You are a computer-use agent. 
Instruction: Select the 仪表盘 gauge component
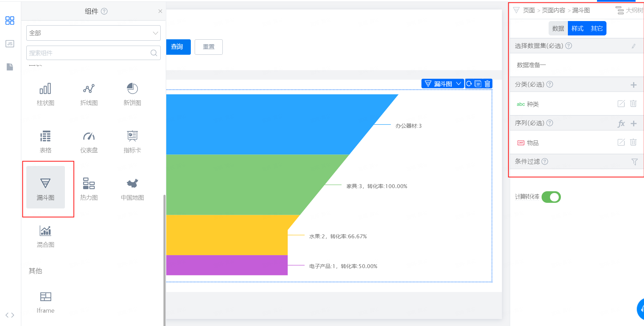click(x=89, y=141)
